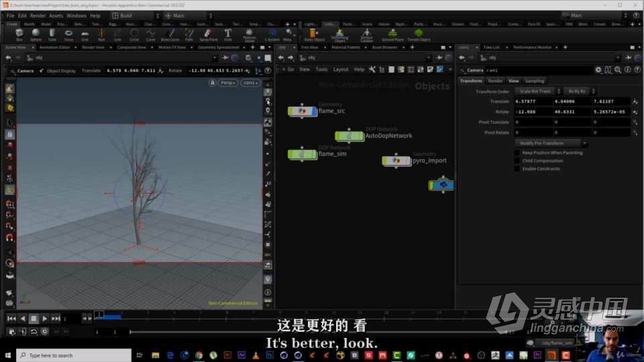The height and width of the screenshot is (362, 644).
Task: Open the Main radial menu dropdown
Action: tap(188, 15)
